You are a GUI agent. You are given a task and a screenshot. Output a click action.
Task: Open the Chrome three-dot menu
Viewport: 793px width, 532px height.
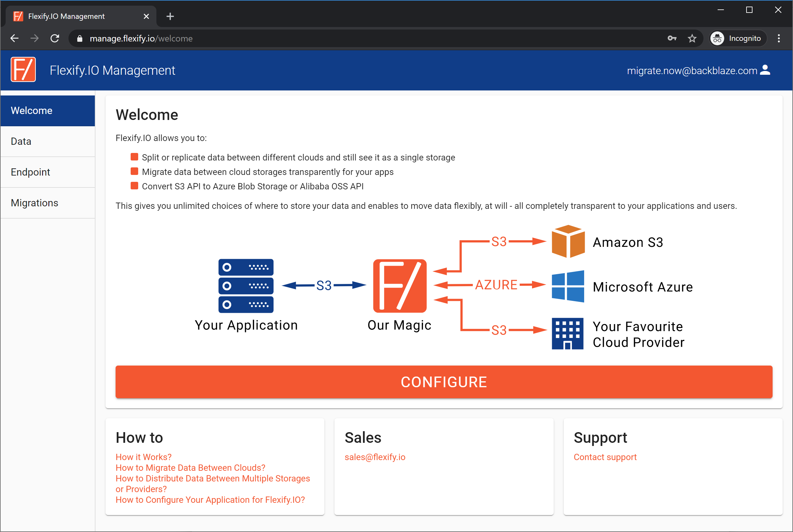(x=779, y=38)
